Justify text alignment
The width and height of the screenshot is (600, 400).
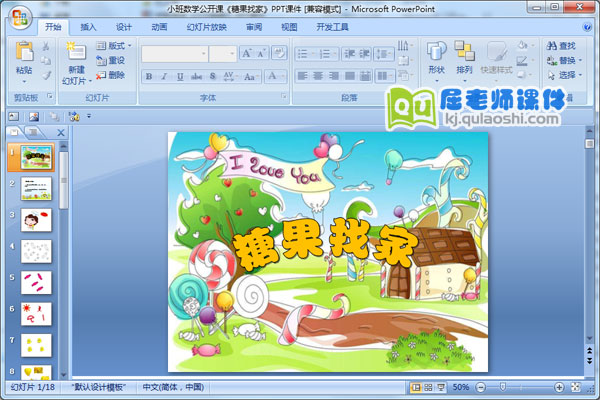[x=349, y=76]
